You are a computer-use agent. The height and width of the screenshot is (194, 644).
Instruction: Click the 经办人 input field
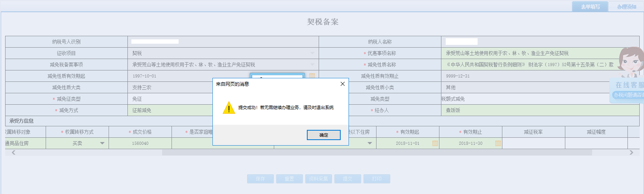(x=540, y=111)
